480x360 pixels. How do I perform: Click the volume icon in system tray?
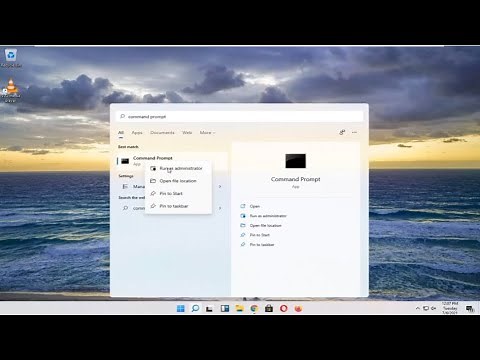[x=434, y=308]
